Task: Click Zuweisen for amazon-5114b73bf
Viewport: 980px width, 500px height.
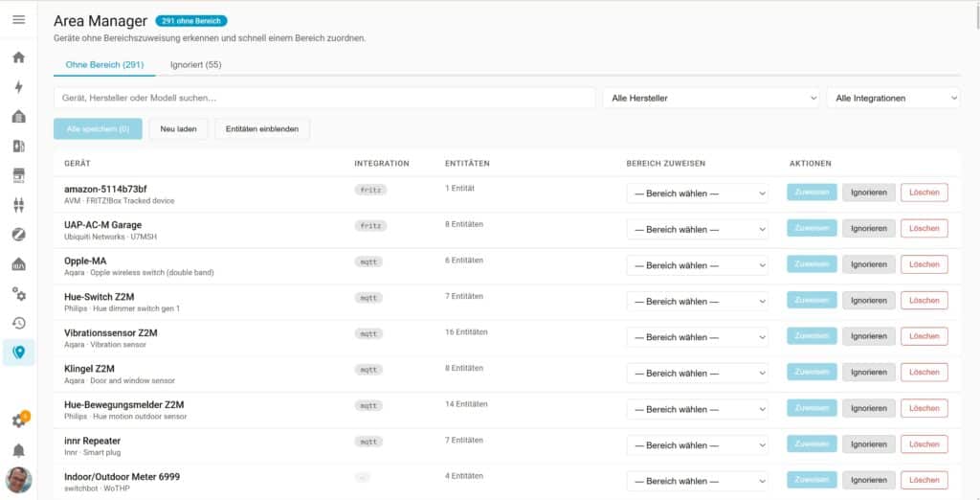Action: (x=812, y=193)
